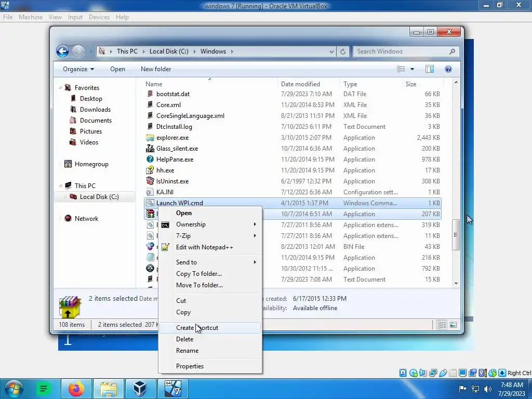Click the Open toolbar button
This screenshot has width=532, height=399.
click(x=117, y=69)
